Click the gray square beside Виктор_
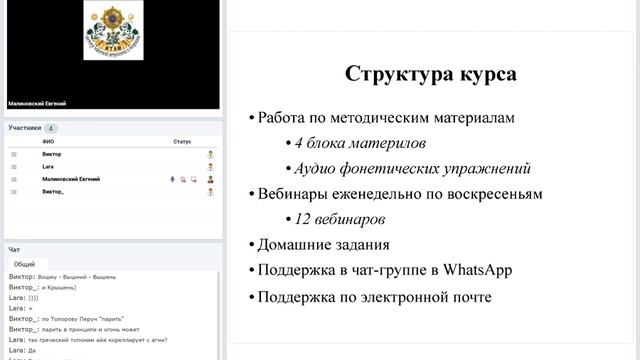The width and height of the screenshot is (640, 360). click(x=14, y=192)
